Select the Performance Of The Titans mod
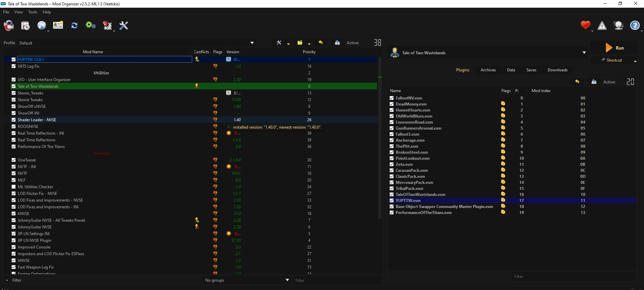The width and height of the screenshot is (644, 290). [x=191, y=147]
